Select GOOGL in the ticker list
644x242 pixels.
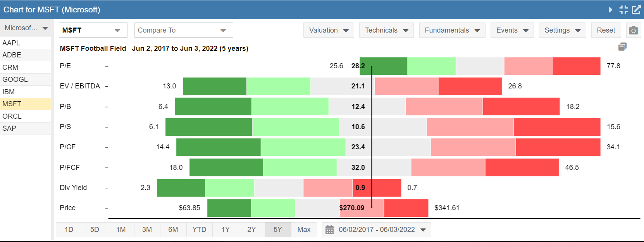point(26,80)
